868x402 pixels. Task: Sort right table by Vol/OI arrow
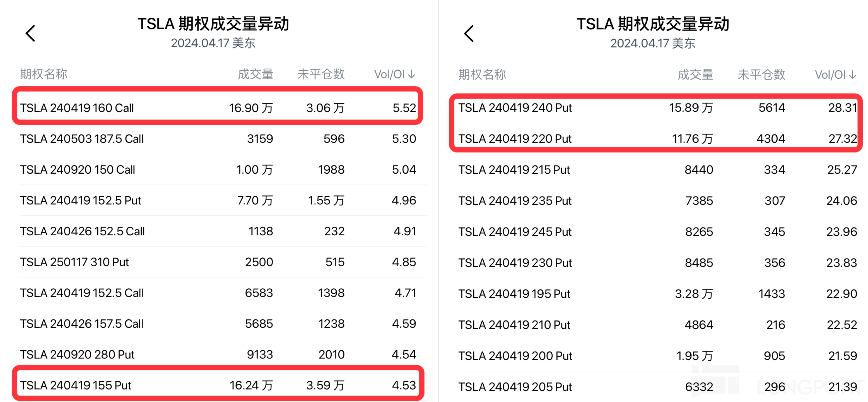pyautogui.click(x=852, y=75)
